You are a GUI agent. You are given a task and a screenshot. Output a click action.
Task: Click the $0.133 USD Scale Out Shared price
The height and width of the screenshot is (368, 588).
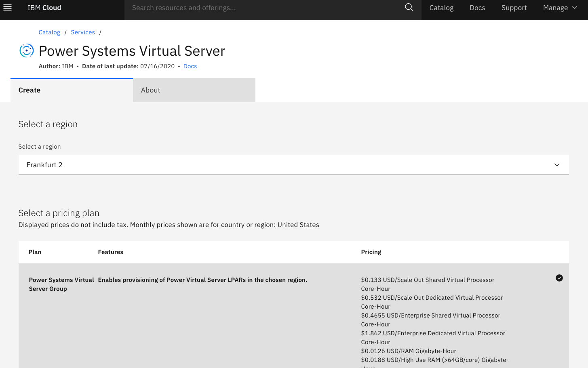click(x=428, y=284)
